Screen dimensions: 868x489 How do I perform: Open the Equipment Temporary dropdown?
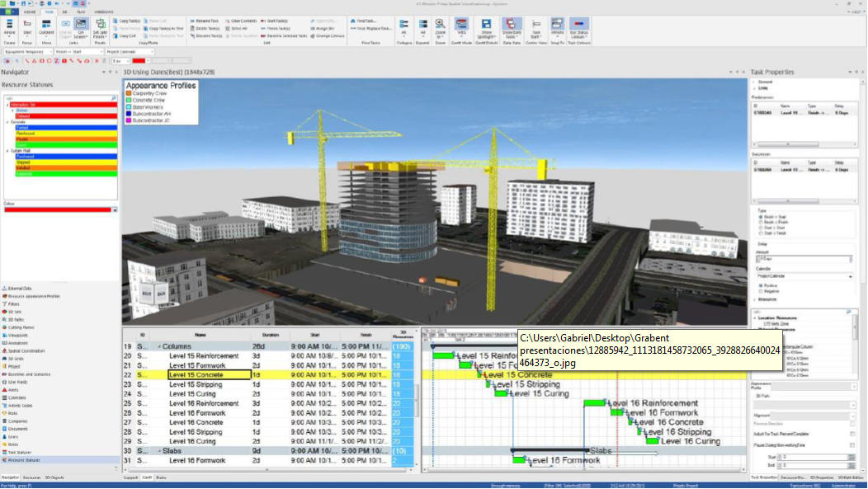[29, 51]
